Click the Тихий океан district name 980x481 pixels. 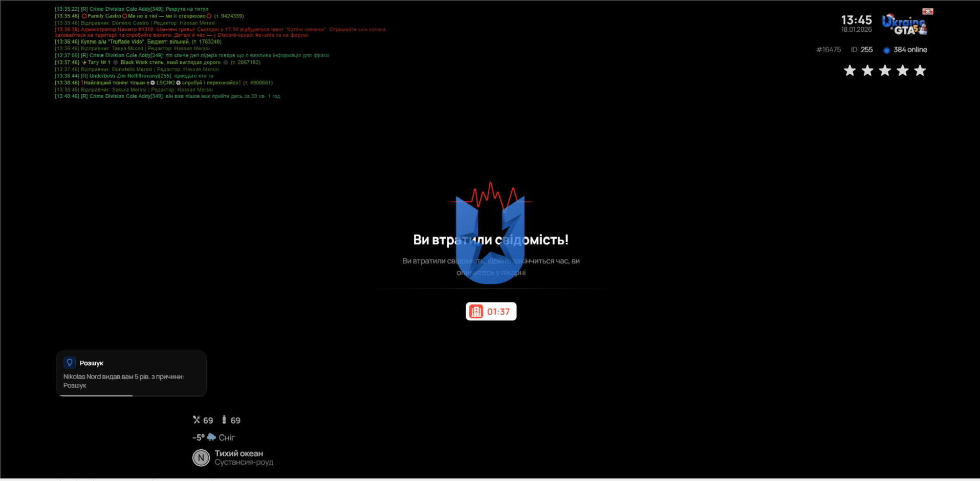pos(239,453)
